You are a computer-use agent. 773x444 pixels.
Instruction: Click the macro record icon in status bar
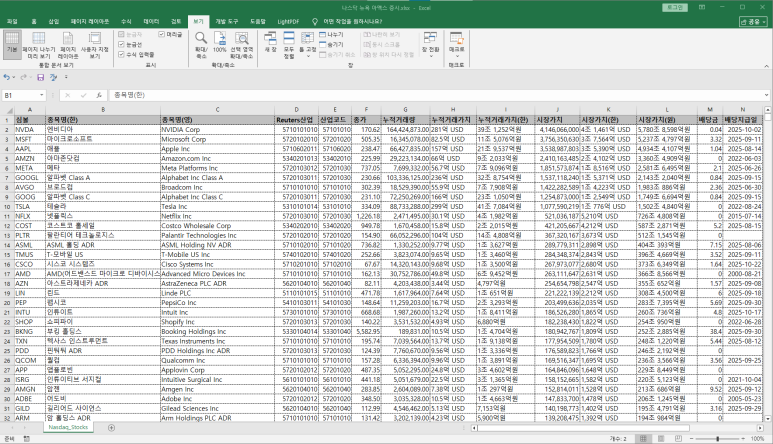click(x=26, y=438)
